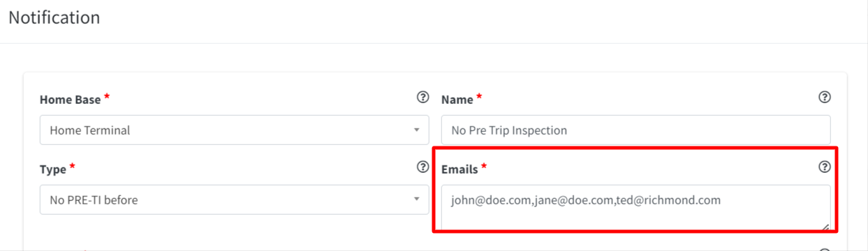Click the Home Base field label
This screenshot has width=868, height=251.
[x=70, y=100]
